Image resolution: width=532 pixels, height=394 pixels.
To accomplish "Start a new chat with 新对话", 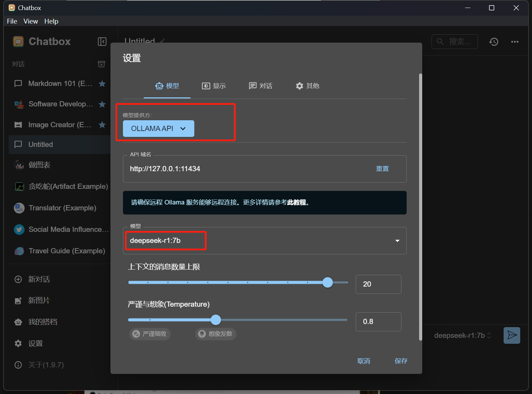I will [x=60, y=279].
